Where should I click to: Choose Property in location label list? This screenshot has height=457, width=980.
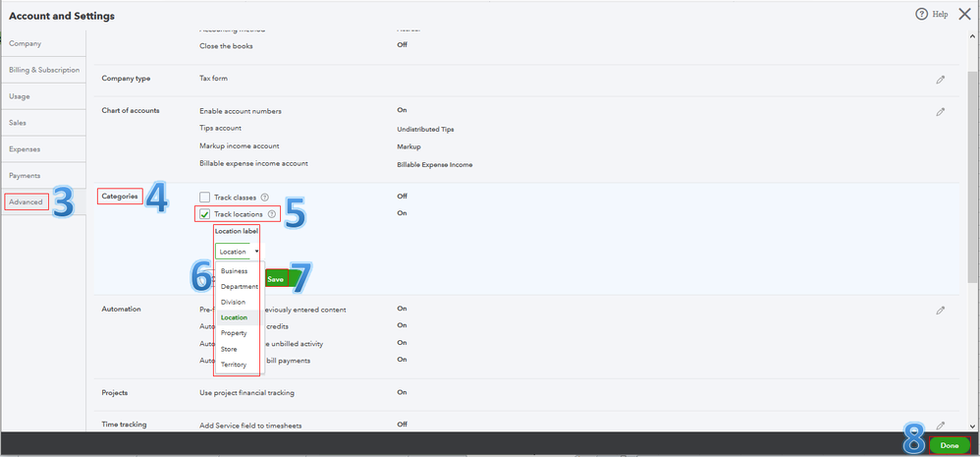pos(234,333)
